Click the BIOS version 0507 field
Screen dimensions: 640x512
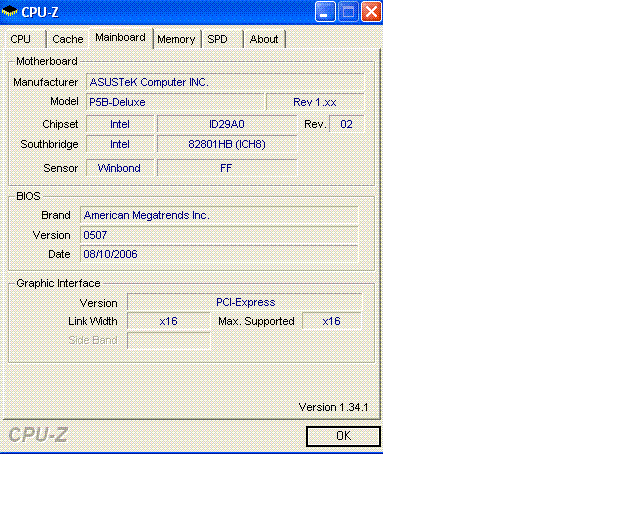coord(219,235)
